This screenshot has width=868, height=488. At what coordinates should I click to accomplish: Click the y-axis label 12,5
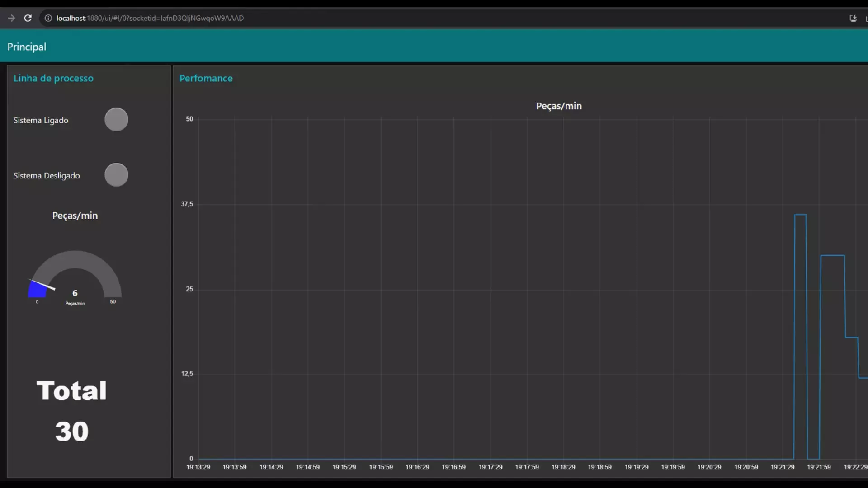[x=187, y=374]
